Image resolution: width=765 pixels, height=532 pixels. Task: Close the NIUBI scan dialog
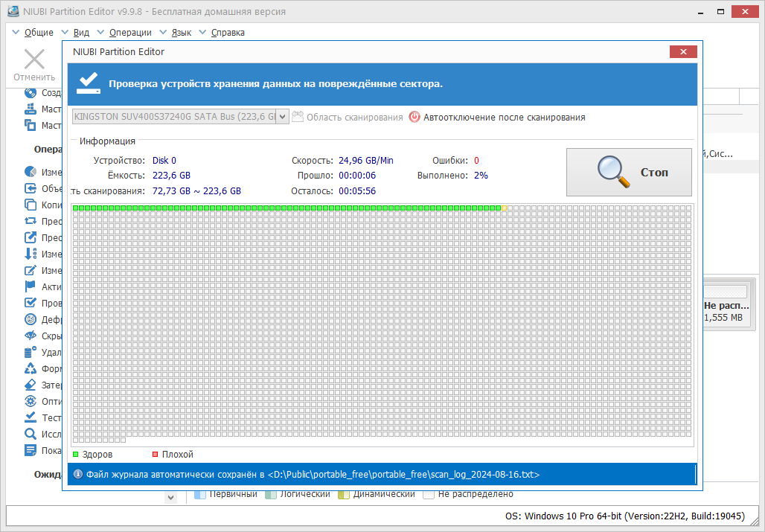pyautogui.click(x=683, y=51)
